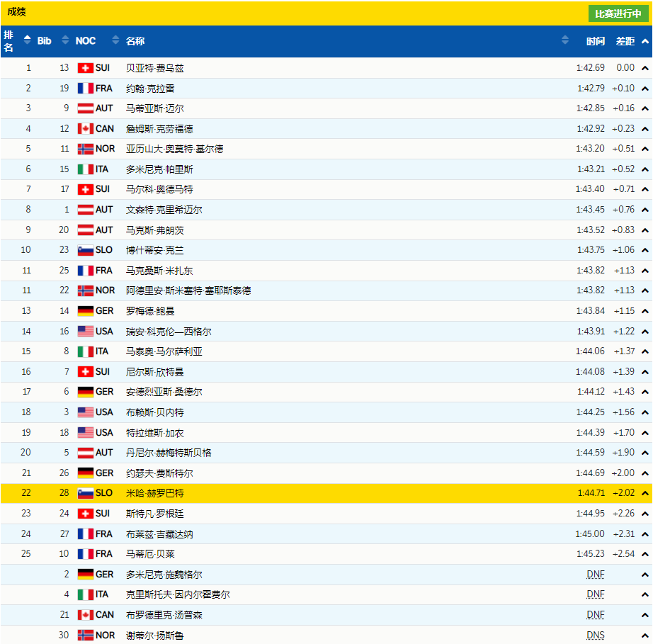Click Canada flag beside 詹姆斯·克劳福德
653x644 pixels.
85,129
